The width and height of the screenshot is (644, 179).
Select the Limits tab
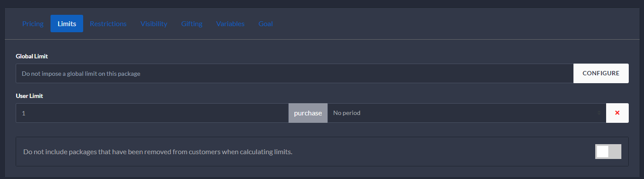pos(67,24)
